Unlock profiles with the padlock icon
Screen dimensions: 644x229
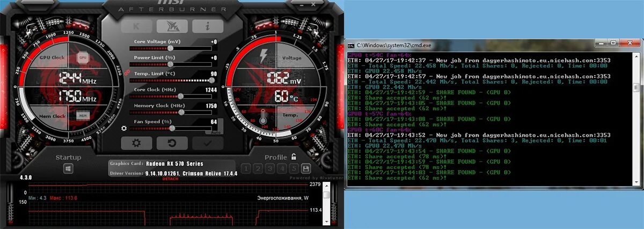(x=294, y=157)
